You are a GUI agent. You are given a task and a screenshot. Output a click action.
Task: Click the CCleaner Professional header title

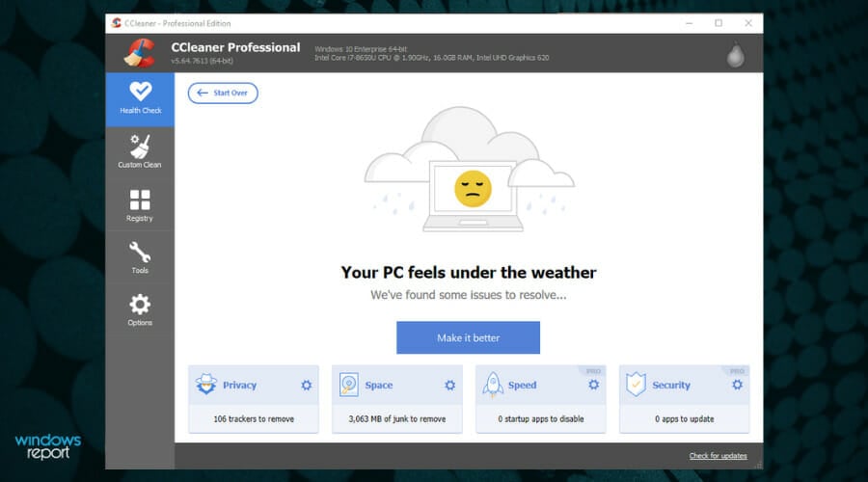pos(235,47)
